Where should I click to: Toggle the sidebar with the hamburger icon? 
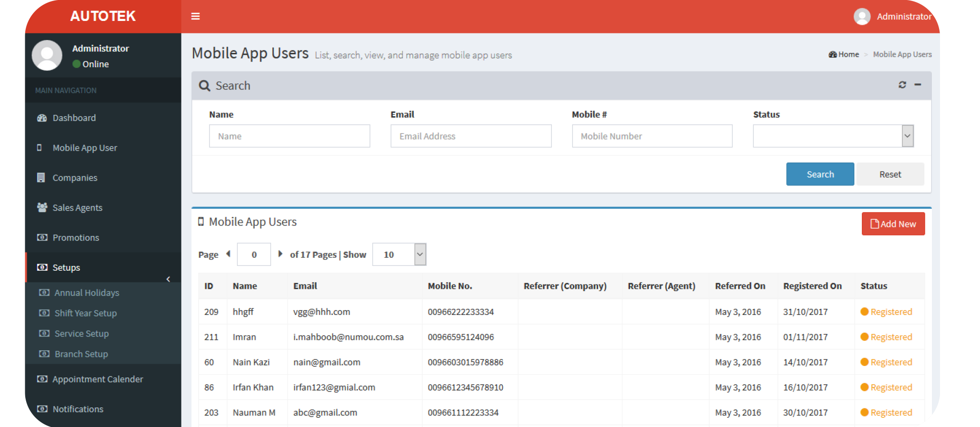click(195, 16)
